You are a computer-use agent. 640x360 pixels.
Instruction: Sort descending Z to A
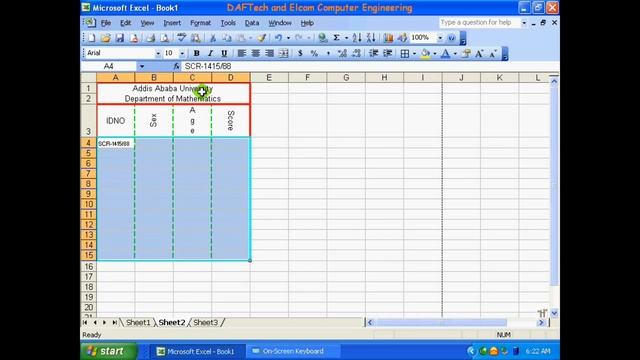pyautogui.click(x=371, y=38)
